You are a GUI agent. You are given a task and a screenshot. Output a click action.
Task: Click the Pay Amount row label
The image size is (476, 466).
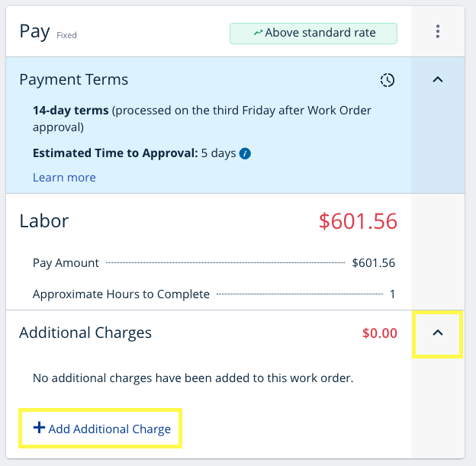pyautogui.click(x=66, y=263)
